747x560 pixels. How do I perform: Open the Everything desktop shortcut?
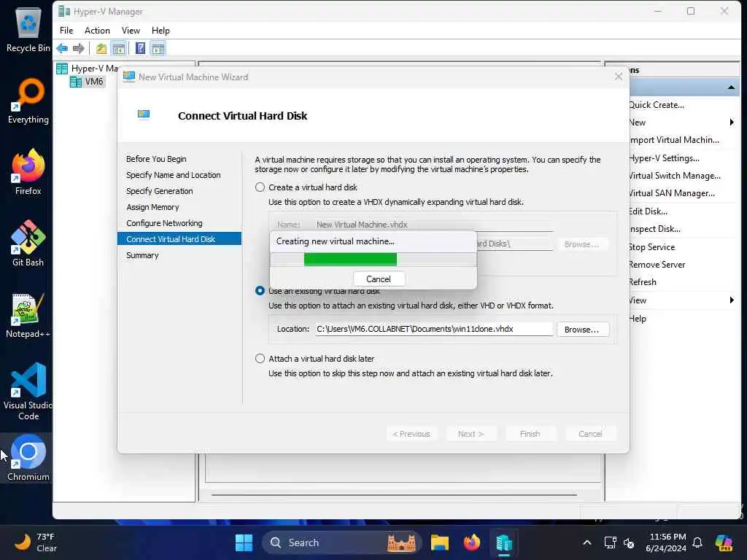(x=28, y=101)
